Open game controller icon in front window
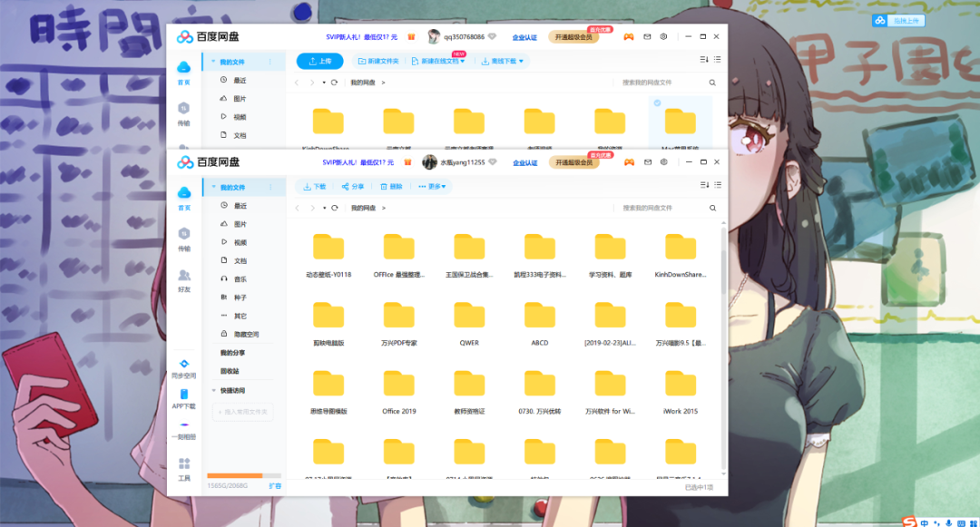The image size is (980, 527). click(x=630, y=162)
